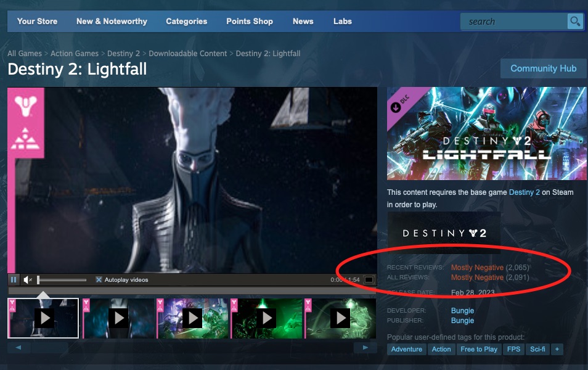This screenshot has width=588, height=370.
Task: Select the Adventure tag
Action: 407,350
